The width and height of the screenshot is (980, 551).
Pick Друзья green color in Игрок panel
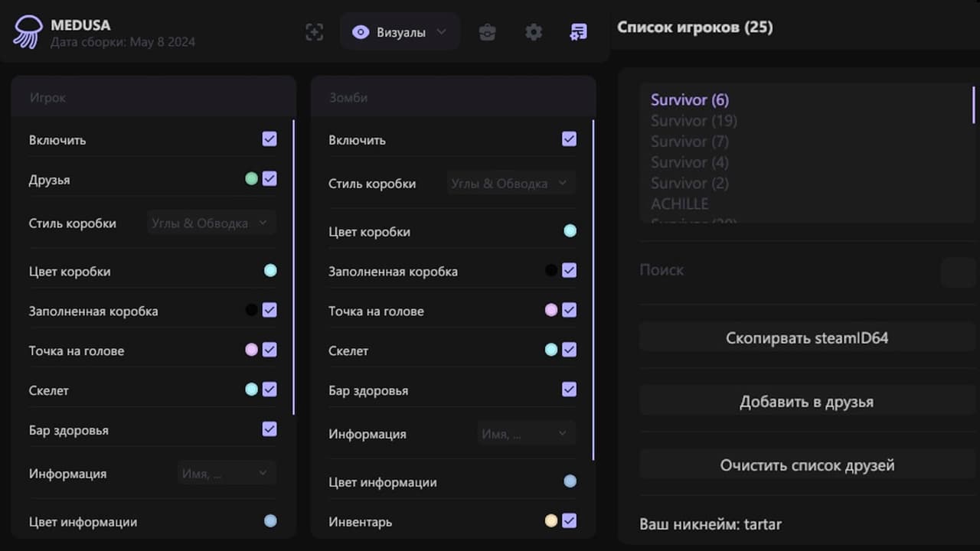coord(251,178)
